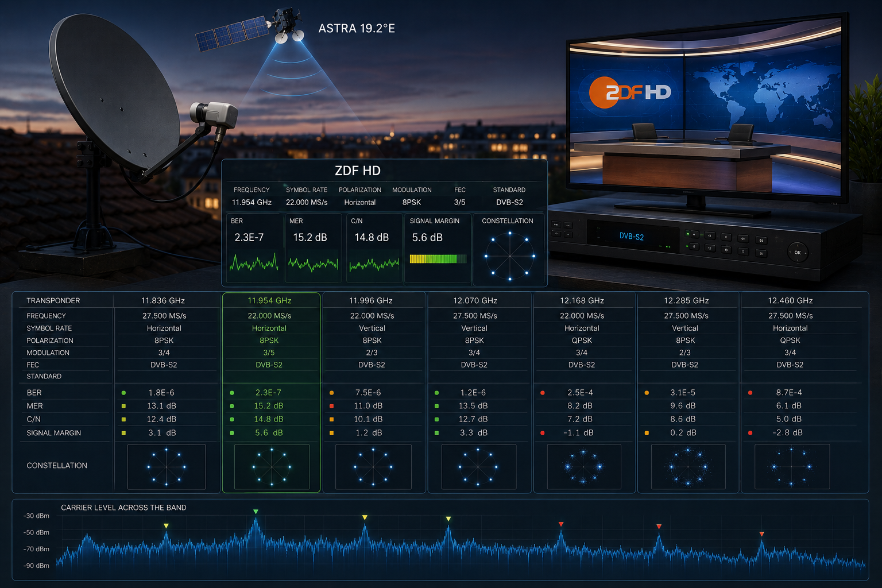The image size is (882, 588).
Task: Click the yellow indicator beside margin 3.1 dB
Action: [123, 433]
